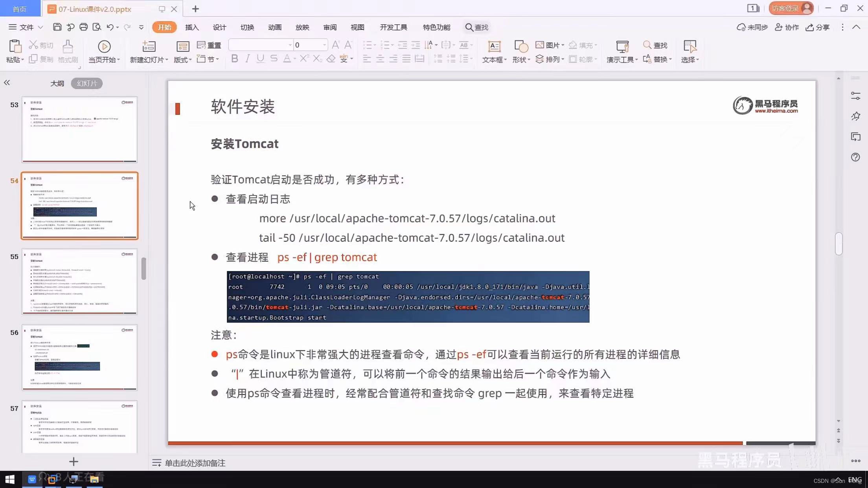868x488 pixels.
Task: Click the 访客登录 guest login button
Action: pyautogui.click(x=791, y=8)
